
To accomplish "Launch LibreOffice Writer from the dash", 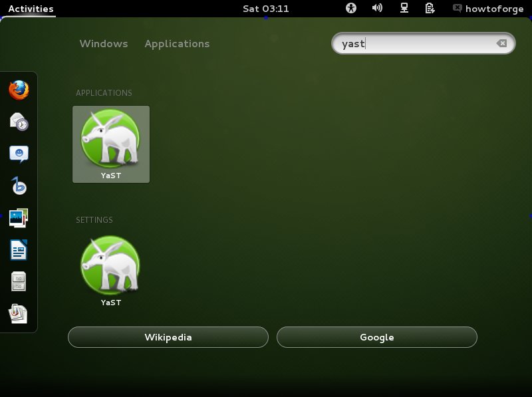I will [19, 250].
